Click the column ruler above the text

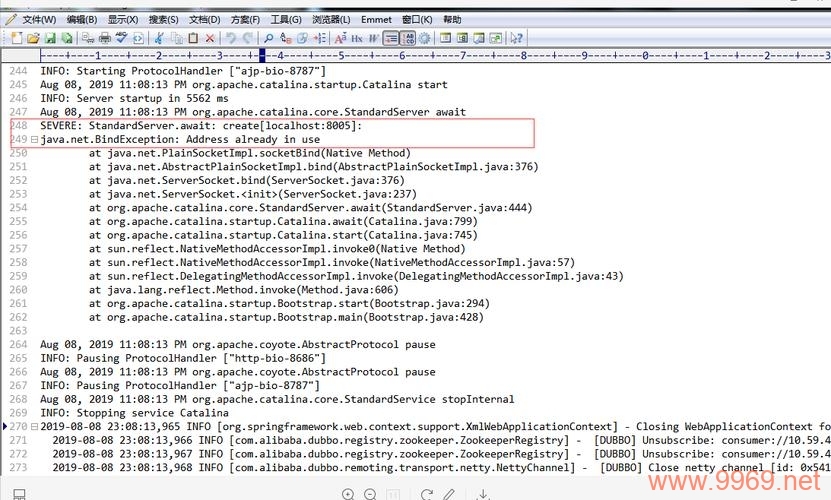pyautogui.click(x=400, y=56)
